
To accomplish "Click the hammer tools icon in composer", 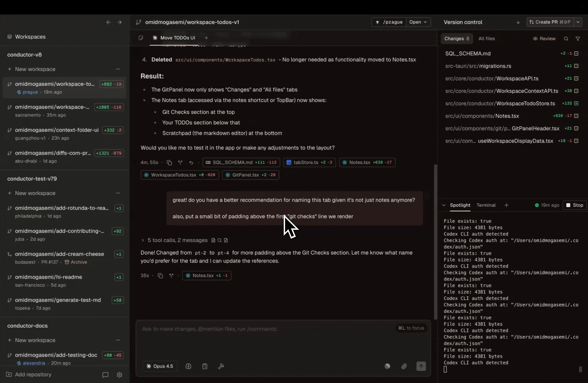I will (221, 366).
